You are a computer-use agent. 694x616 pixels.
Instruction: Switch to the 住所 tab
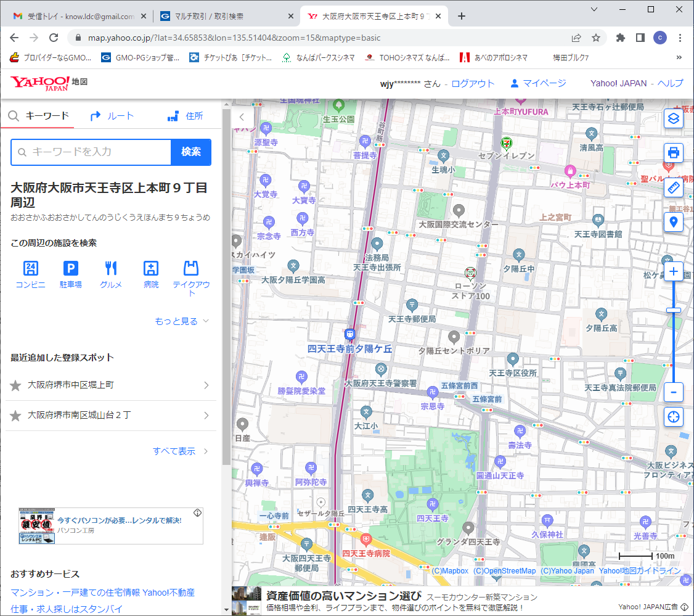point(186,116)
